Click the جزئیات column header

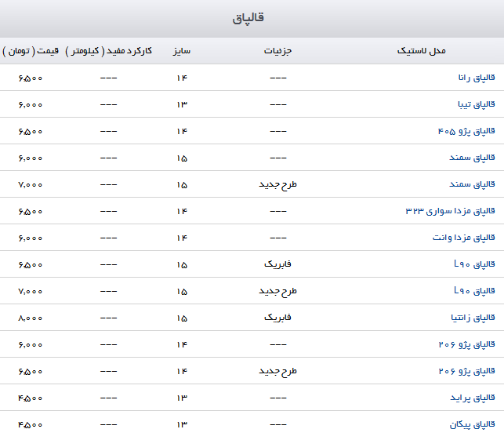[x=277, y=51]
